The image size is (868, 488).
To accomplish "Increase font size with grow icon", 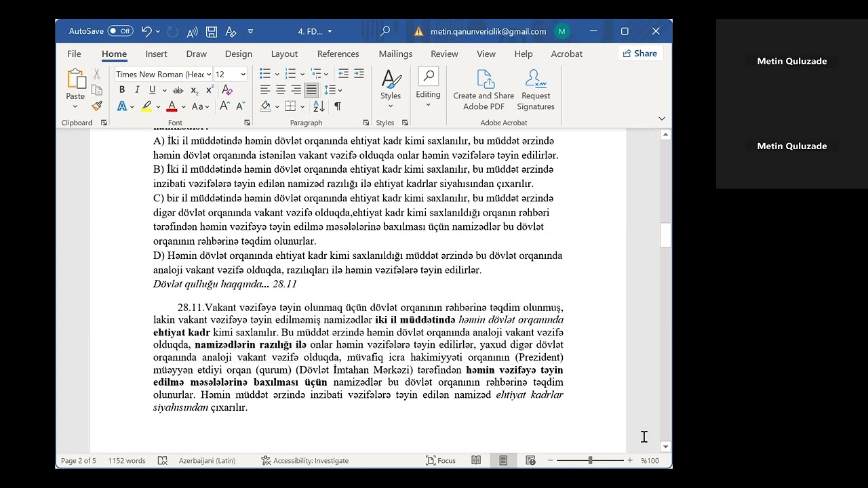I will (224, 106).
